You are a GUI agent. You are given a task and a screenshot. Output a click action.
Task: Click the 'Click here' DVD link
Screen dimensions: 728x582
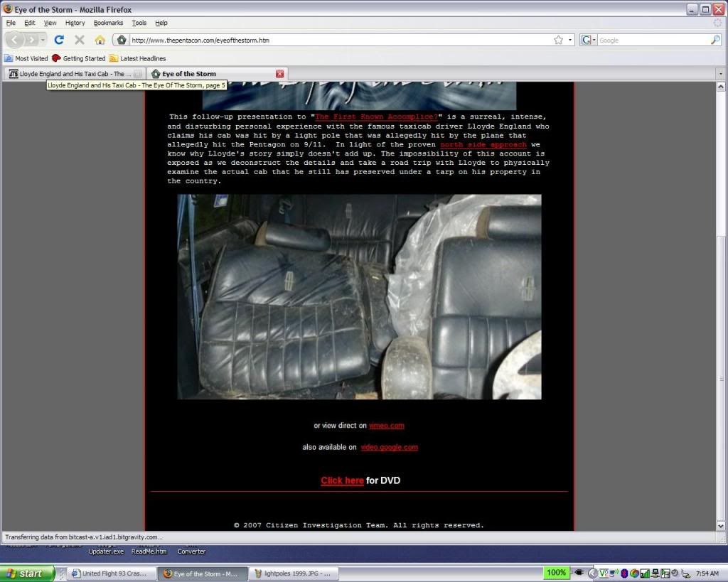pyautogui.click(x=342, y=480)
